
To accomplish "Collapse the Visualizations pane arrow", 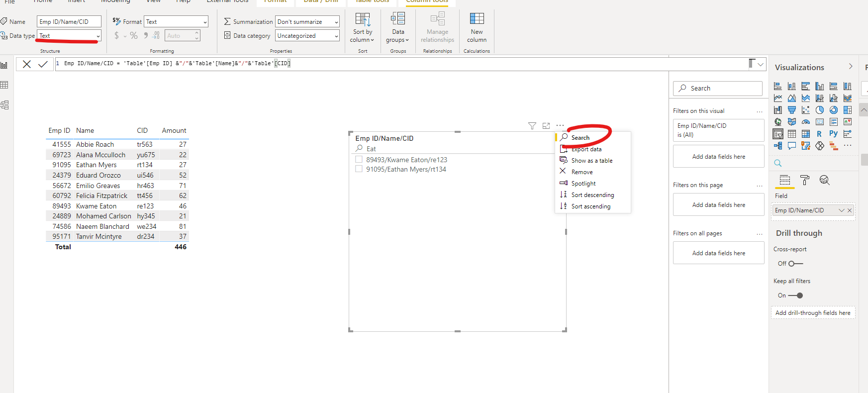I will tap(851, 67).
